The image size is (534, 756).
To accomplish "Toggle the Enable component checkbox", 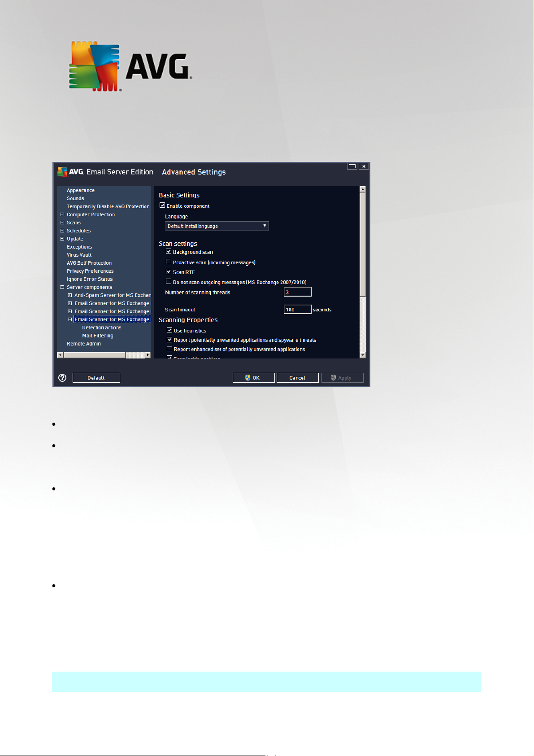I will click(x=162, y=205).
